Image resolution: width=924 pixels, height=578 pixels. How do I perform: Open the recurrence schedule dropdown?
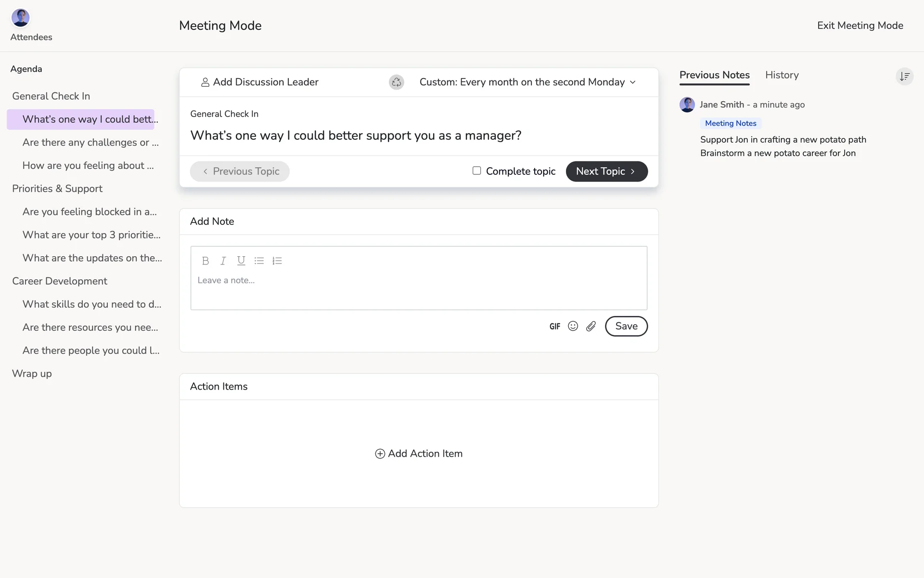tap(527, 82)
